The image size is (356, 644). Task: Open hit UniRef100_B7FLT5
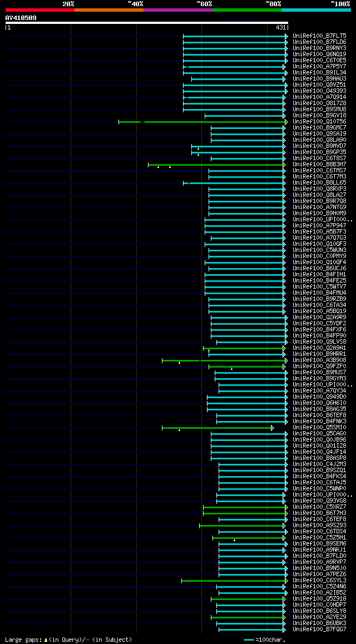[x=319, y=36]
